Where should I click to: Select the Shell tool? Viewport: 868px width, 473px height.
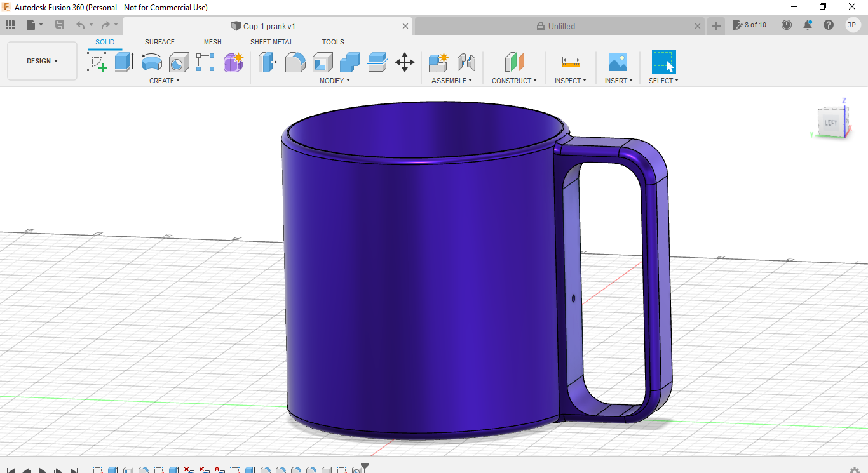point(322,62)
